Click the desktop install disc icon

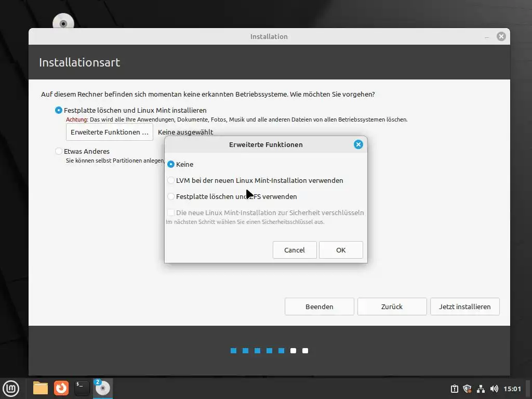(x=63, y=21)
